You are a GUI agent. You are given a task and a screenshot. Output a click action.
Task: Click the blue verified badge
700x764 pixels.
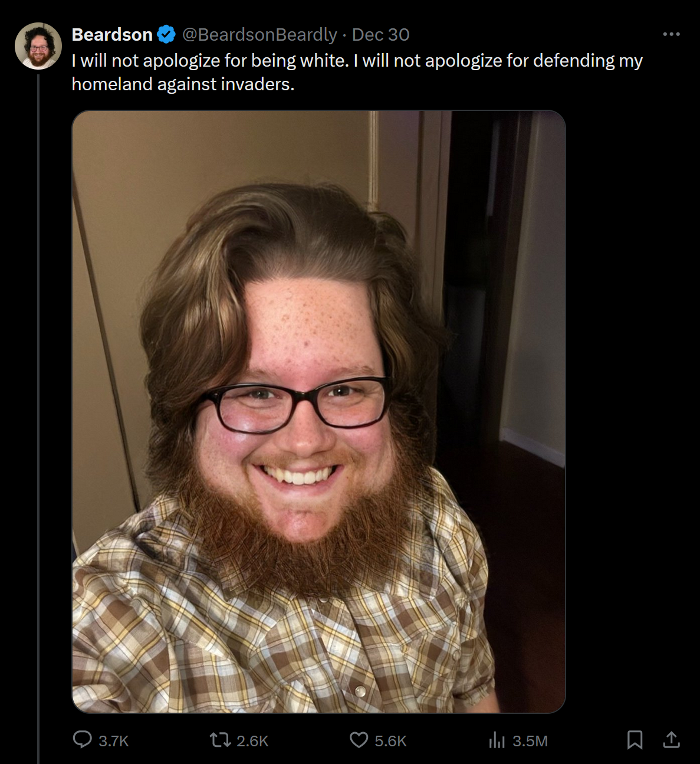click(166, 35)
